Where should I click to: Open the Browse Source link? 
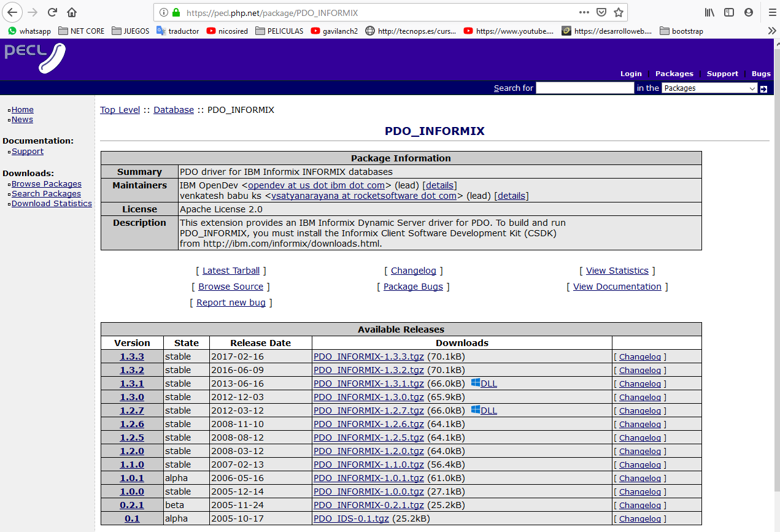coord(231,287)
